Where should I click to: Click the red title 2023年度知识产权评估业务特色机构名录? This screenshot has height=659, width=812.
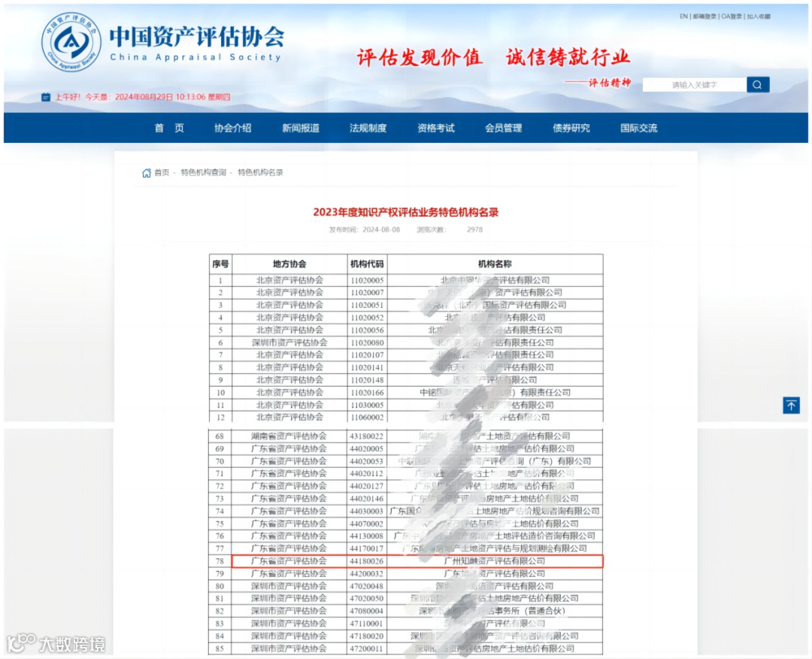[405, 212]
